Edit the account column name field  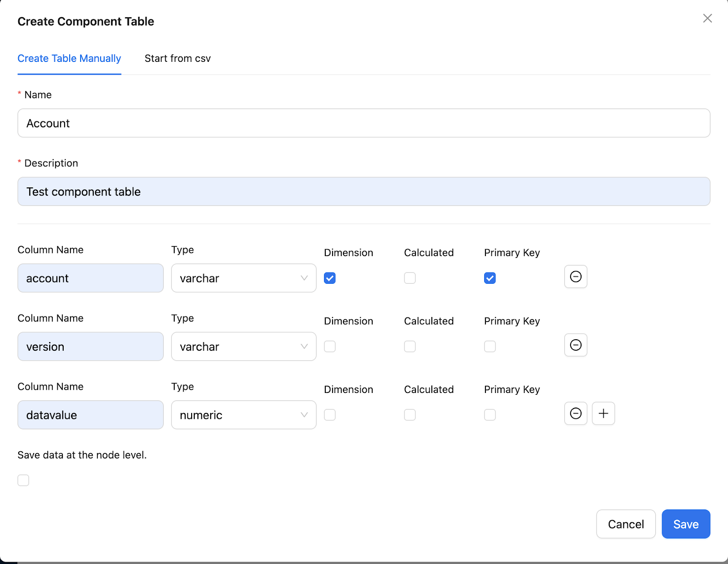click(x=91, y=278)
